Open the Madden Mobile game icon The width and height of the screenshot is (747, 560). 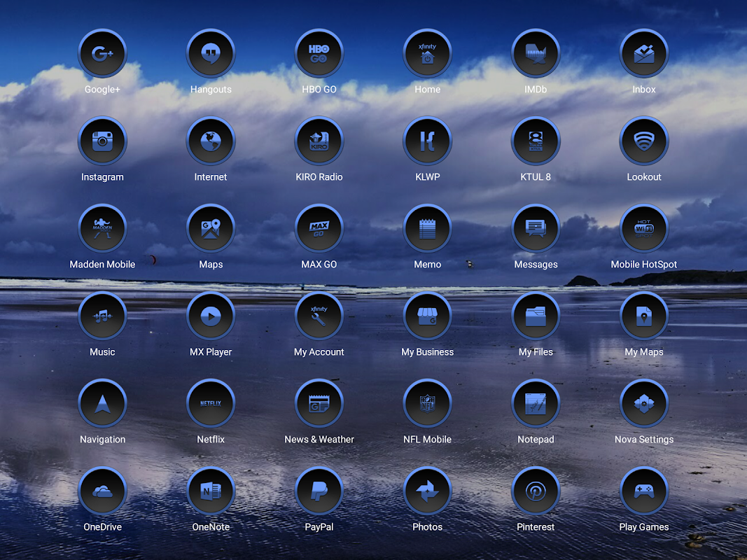coord(102,229)
